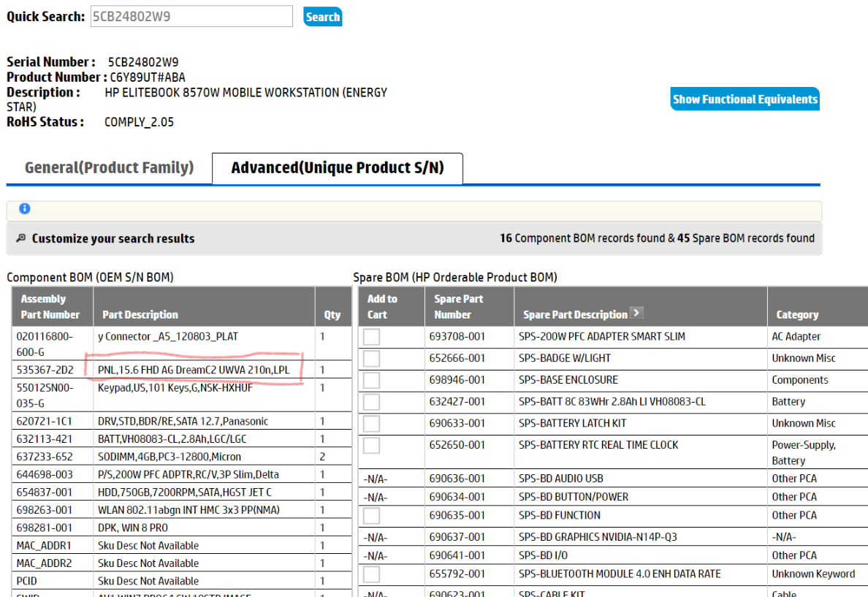Click SPS-BD BUTTON/POWER description
This screenshot has width=868, height=597.
574,498
